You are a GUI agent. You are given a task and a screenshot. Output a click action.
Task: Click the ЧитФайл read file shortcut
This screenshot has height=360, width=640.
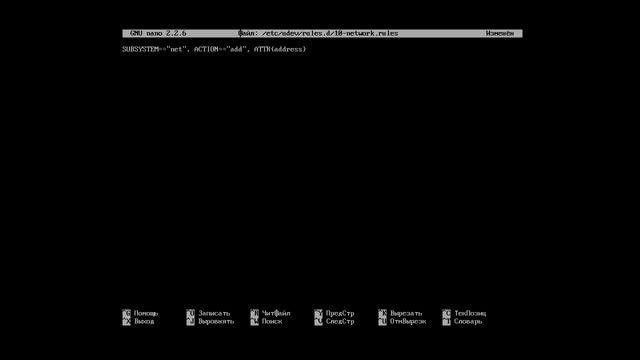tap(270, 313)
